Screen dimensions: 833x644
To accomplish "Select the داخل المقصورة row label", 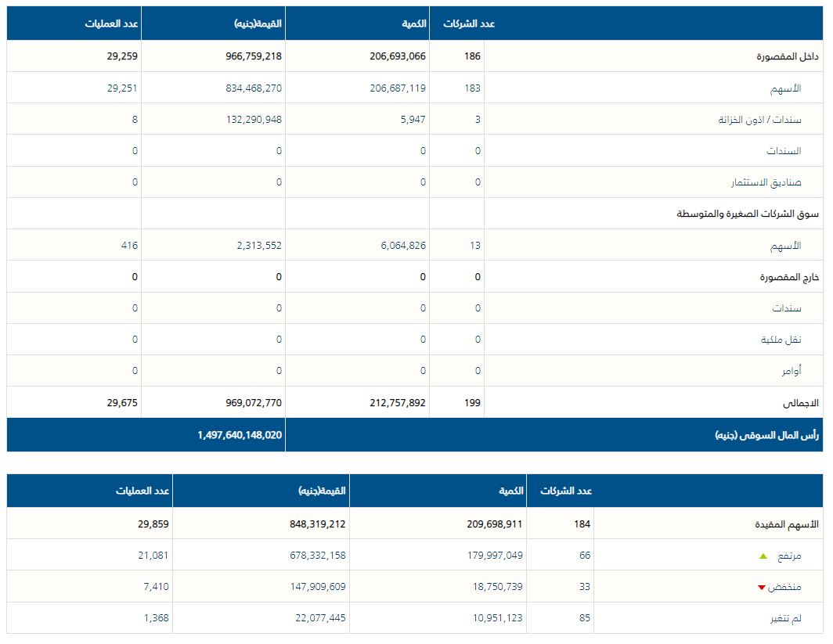I will [x=788, y=57].
